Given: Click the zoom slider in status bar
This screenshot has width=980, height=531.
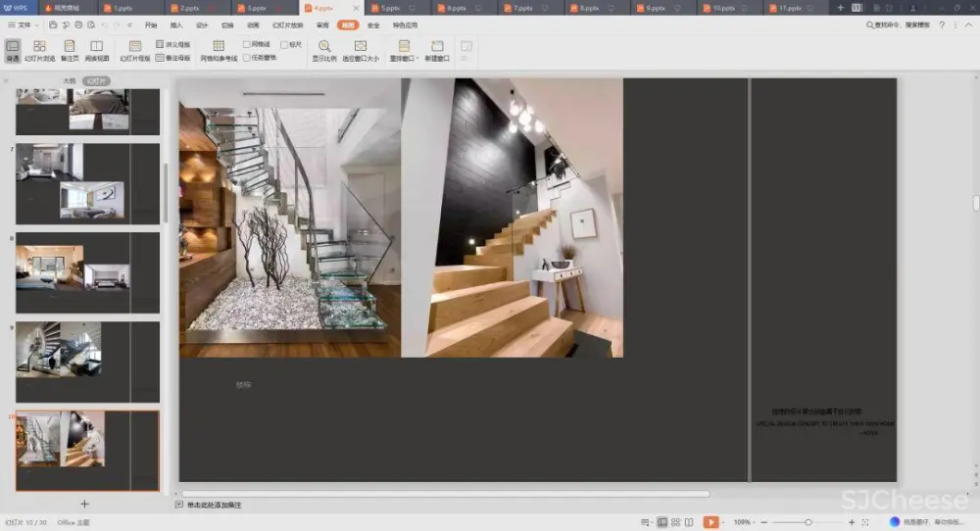Looking at the screenshot, I should [807, 522].
